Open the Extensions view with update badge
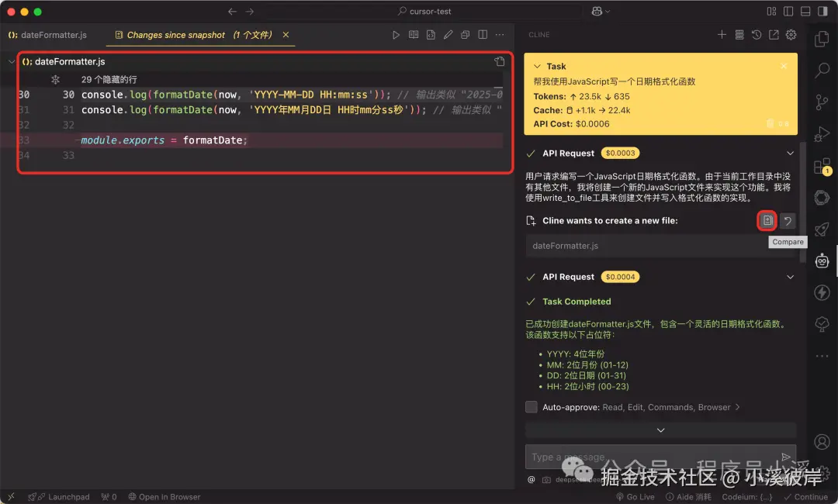The height and width of the screenshot is (504, 838). pos(822,166)
